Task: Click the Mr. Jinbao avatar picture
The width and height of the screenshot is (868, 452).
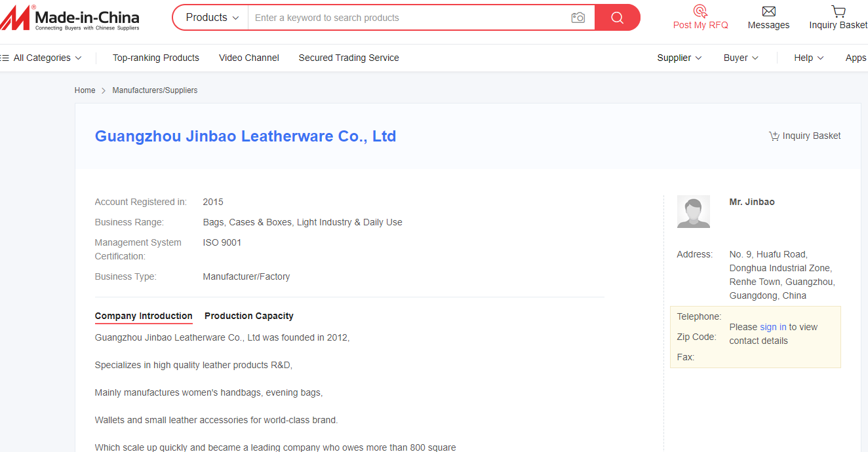Action: pos(693,212)
